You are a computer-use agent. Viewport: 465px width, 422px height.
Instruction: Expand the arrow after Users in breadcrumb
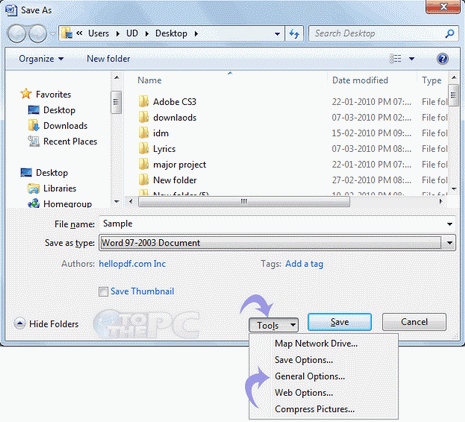pyautogui.click(x=118, y=34)
